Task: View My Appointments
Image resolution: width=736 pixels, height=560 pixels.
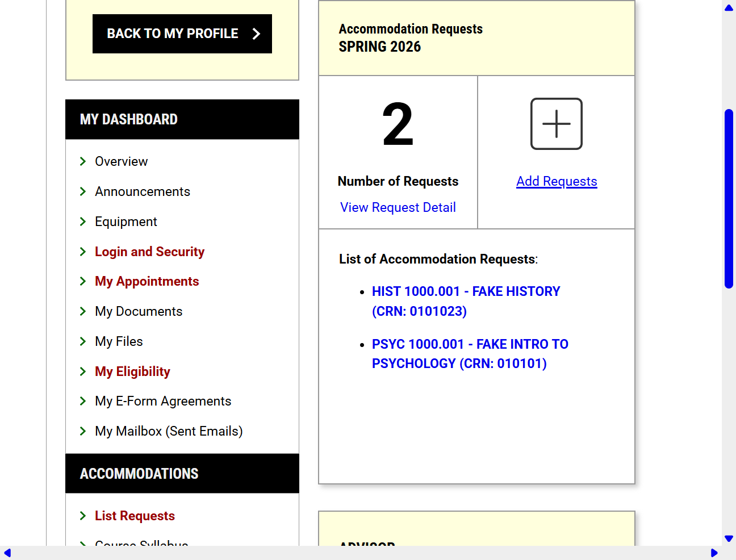Action: (x=147, y=281)
